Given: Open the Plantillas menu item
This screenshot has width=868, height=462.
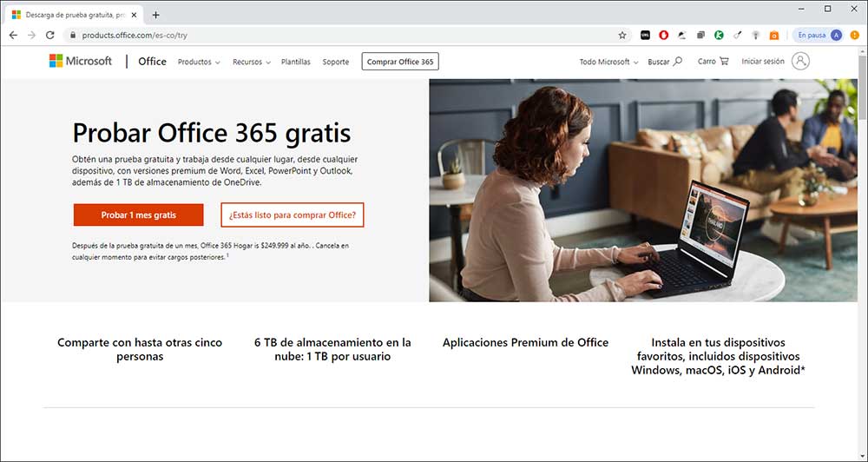Looking at the screenshot, I should [296, 62].
